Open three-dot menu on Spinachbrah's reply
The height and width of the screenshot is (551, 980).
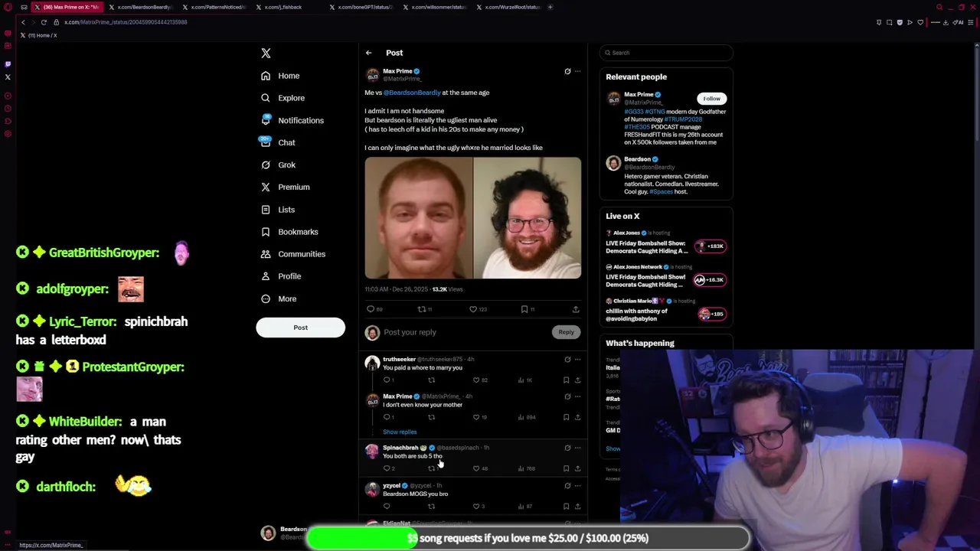[x=578, y=448]
